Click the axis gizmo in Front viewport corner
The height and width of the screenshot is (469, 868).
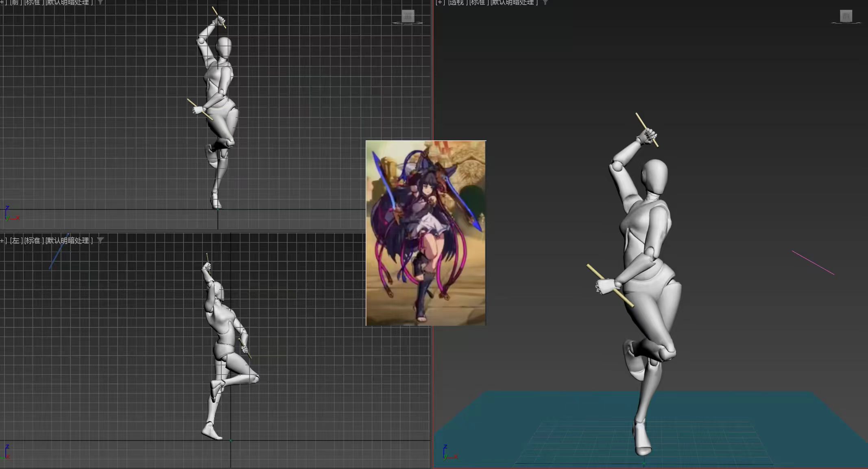(x=10, y=214)
